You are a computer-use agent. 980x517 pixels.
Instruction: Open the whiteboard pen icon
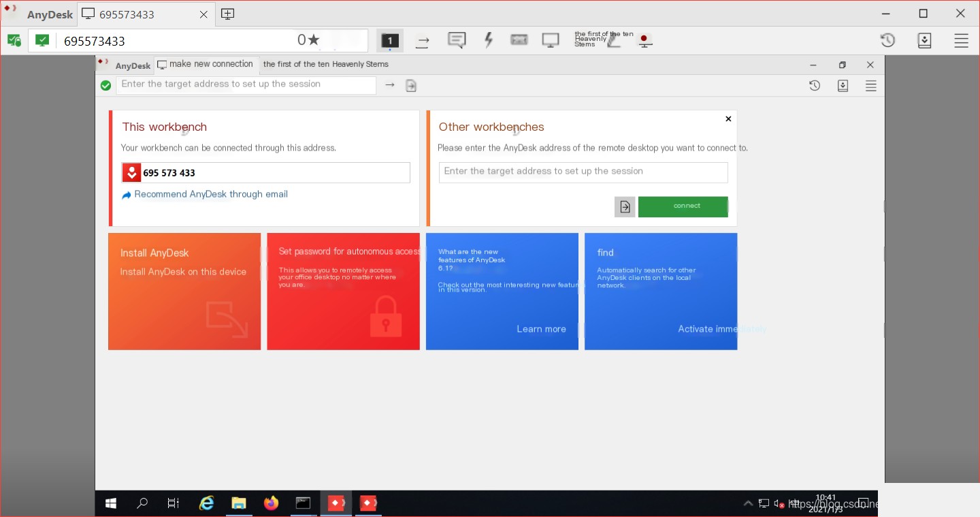(614, 41)
